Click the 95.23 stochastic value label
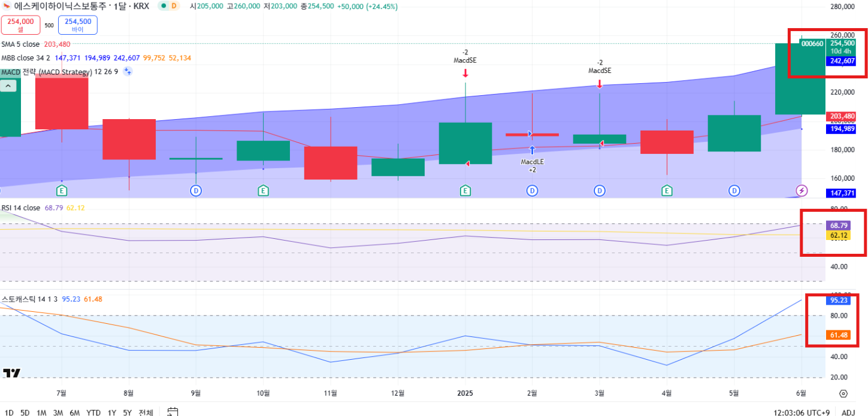Viewport: 868px width, 416px height. pyautogui.click(x=839, y=300)
